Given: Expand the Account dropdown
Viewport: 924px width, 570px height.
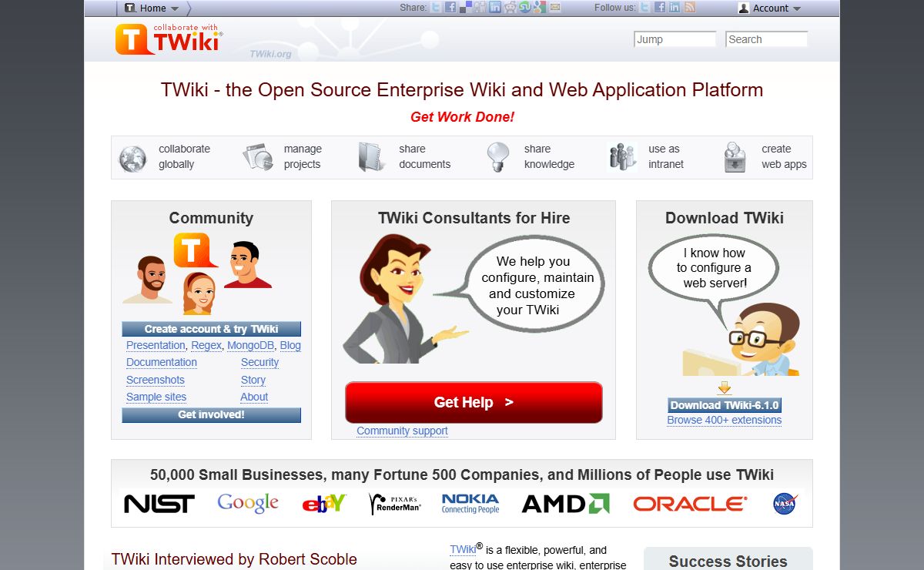Looking at the screenshot, I should tap(770, 8).
